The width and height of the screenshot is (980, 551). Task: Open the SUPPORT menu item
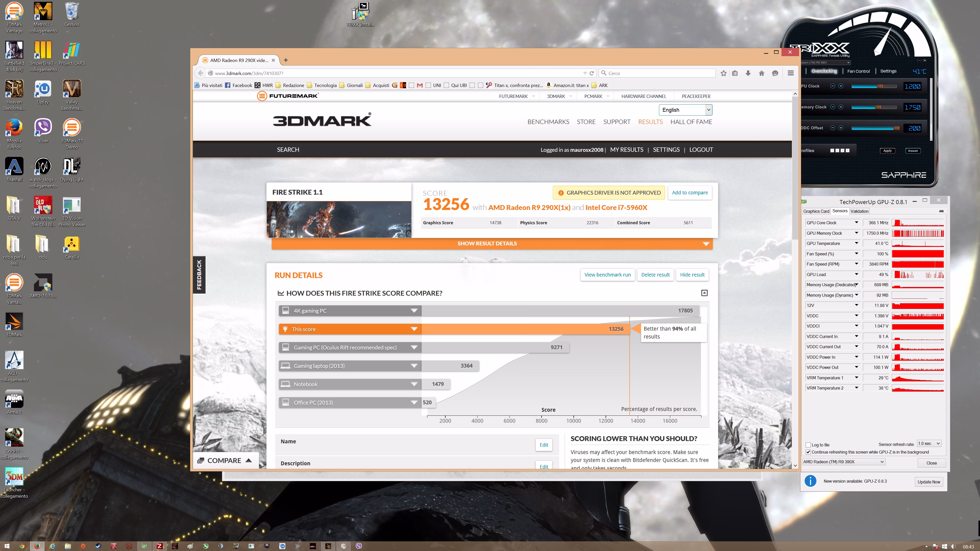617,122
